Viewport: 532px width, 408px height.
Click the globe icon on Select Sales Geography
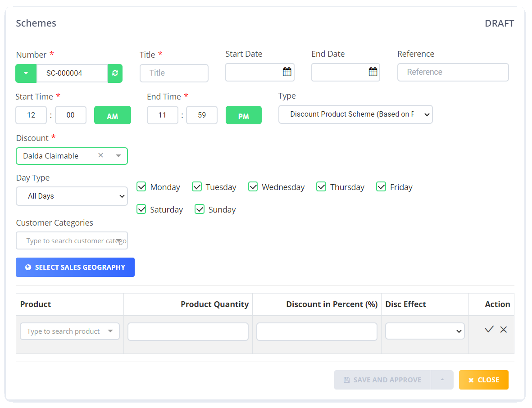[x=29, y=267]
